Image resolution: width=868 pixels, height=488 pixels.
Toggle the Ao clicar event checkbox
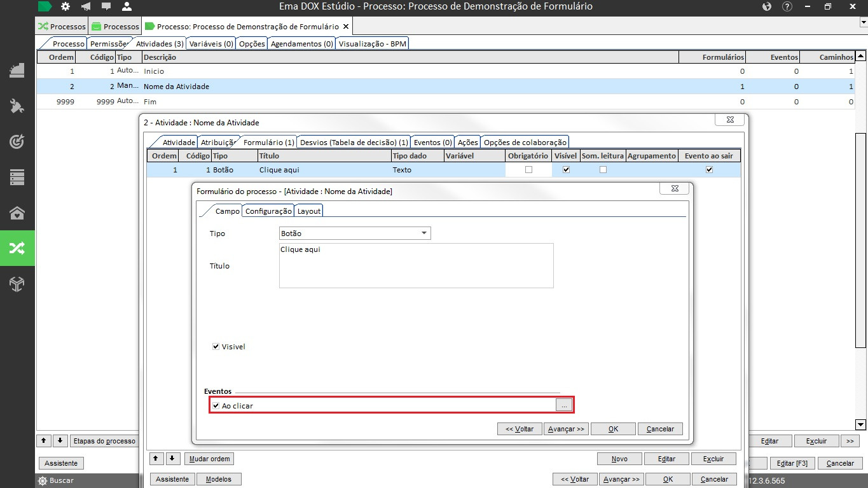[216, 405]
